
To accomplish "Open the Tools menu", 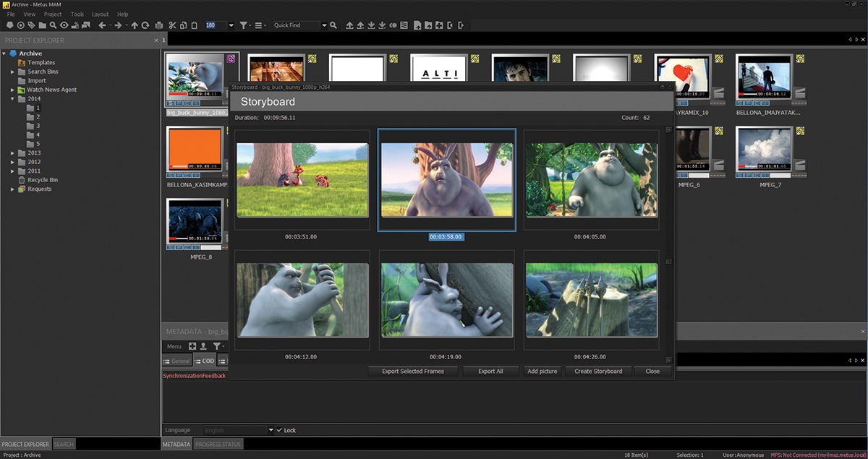I will click(x=77, y=14).
